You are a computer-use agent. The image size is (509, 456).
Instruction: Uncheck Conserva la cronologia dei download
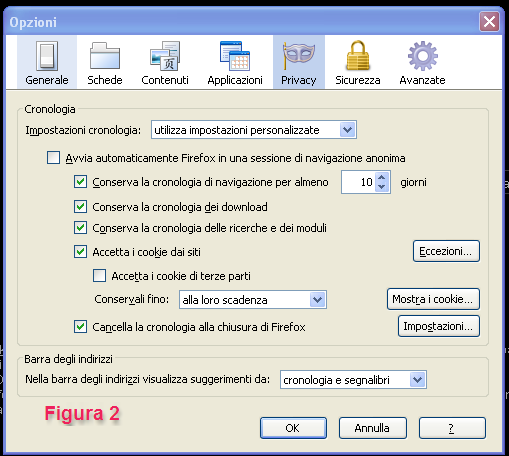pos(81,207)
